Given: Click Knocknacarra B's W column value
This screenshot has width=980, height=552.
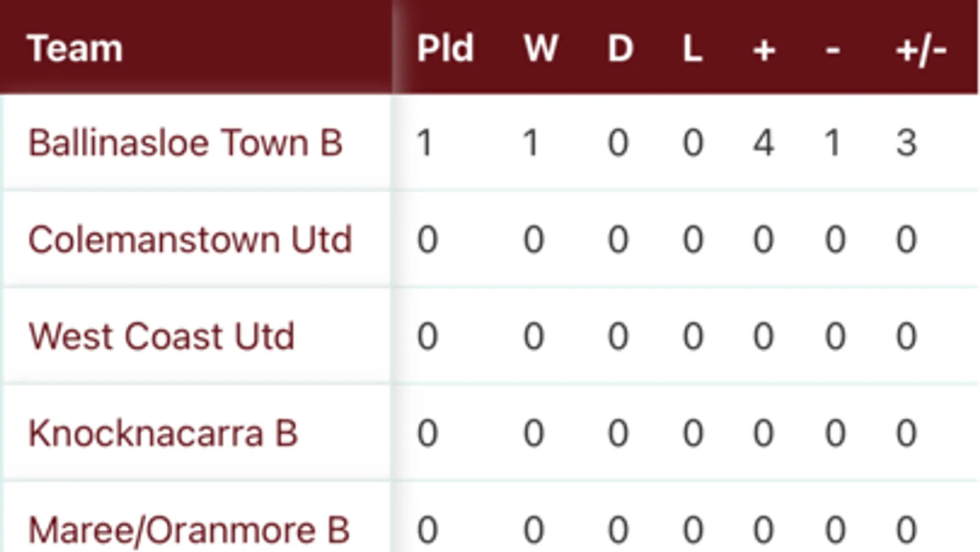Looking at the screenshot, I should (533, 433).
